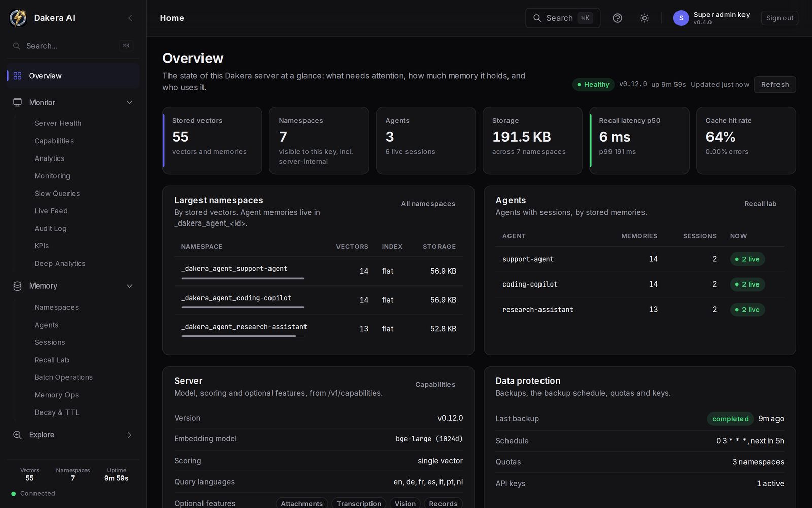The height and width of the screenshot is (508, 812).
Task: Open Capabilities link in Server card
Action: click(435, 385)
